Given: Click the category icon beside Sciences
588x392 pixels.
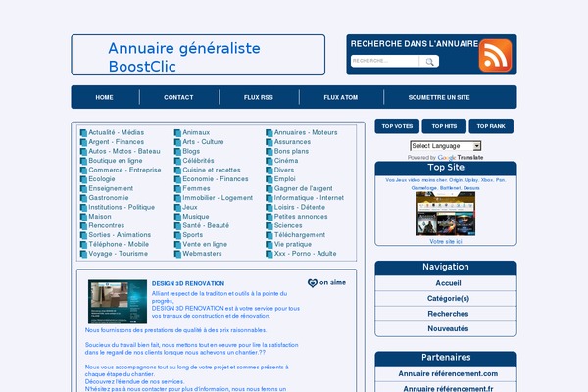Looking at the screenshot, I should tap(269, 225).
